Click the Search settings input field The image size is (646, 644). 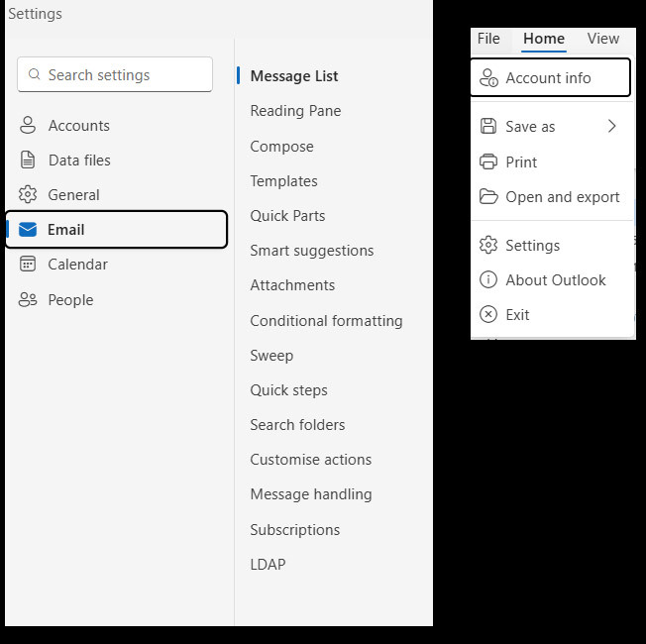115,74
